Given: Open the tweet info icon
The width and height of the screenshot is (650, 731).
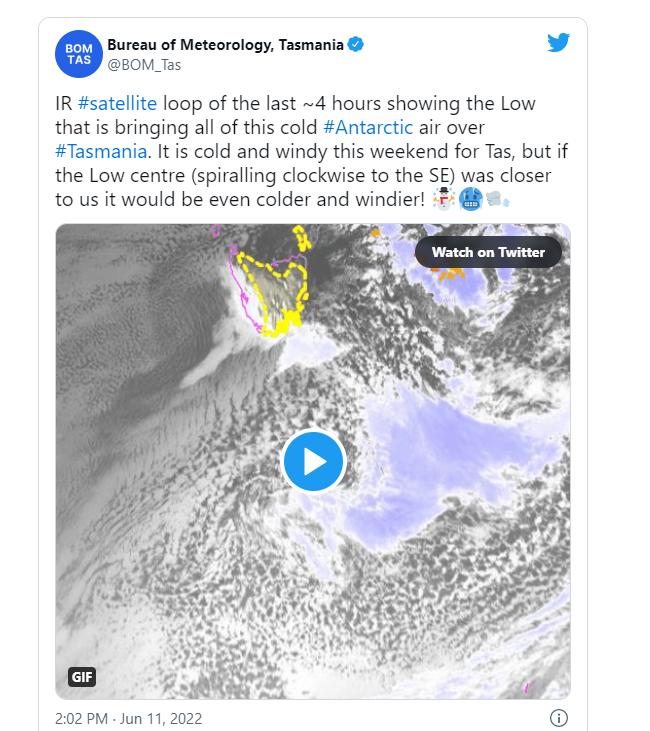Looking at the screenshot, I should (559, 718).
